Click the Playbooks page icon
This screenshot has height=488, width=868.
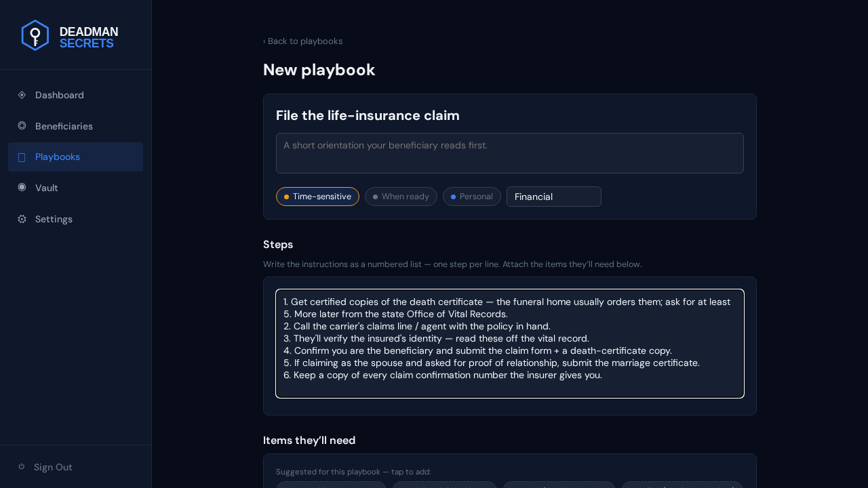(22, 157)
